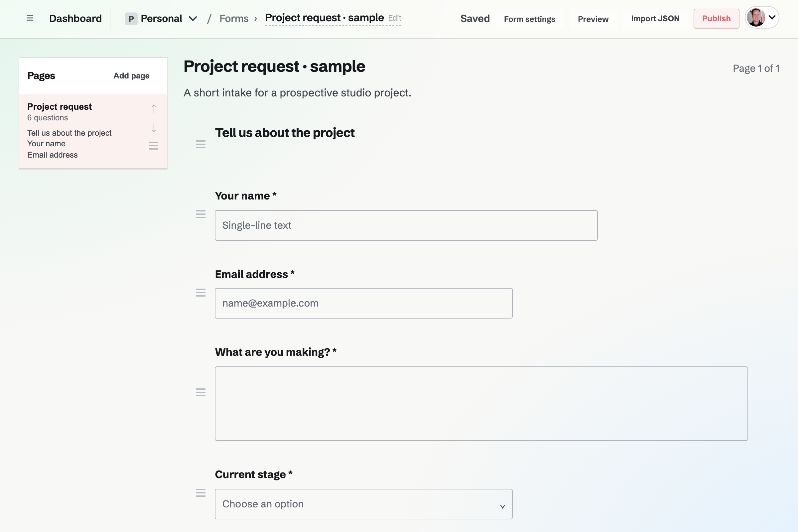
Task: Open the Current stage Choose an option dropdown
Action: [363, 504]
